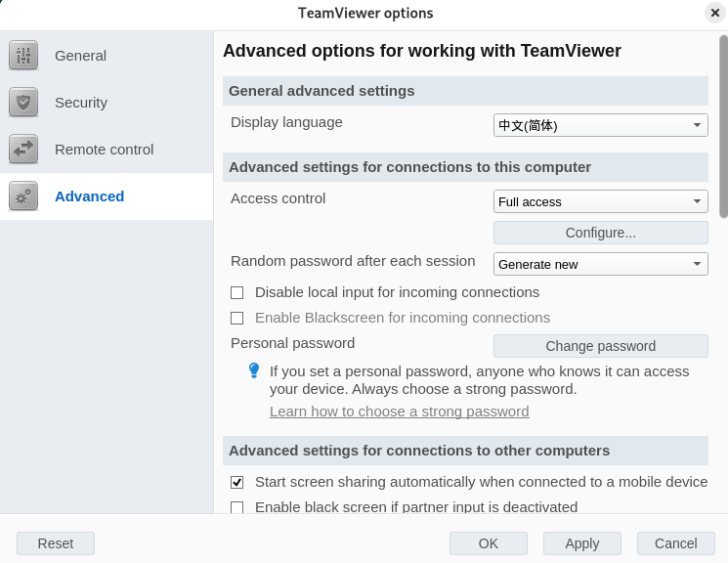The height and width of the screenshot is (563, 728).
Task: Click the Security shield icon
Action: click(x=23, y=103)
